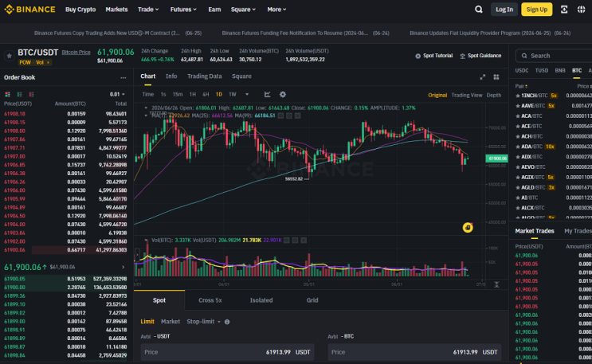This screenshot has height=364, width=592.
Task: Open the Stop-limit order type dropdown
Action: (x=203, y=321)
